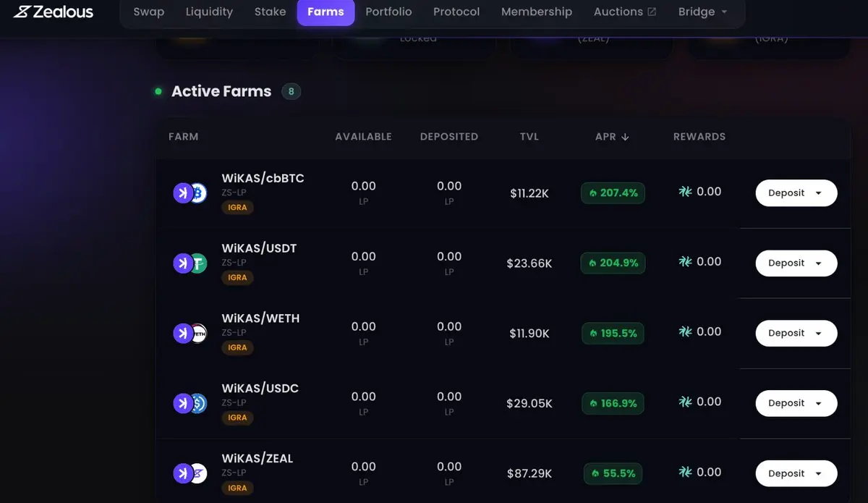The width and height of the screenshot is (868, 503).
Task: Click the flame icon in the 55.5% APR badge
Action: [596, 474]
